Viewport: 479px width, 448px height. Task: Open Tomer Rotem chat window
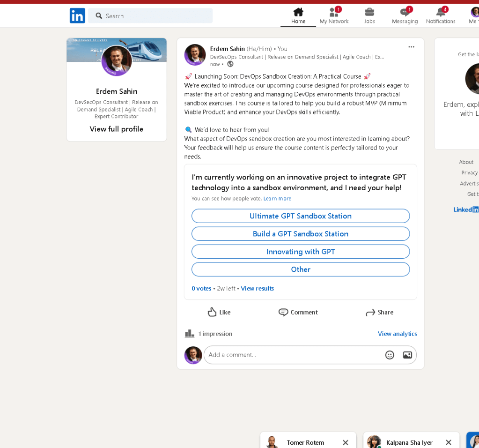coord(305,442)
